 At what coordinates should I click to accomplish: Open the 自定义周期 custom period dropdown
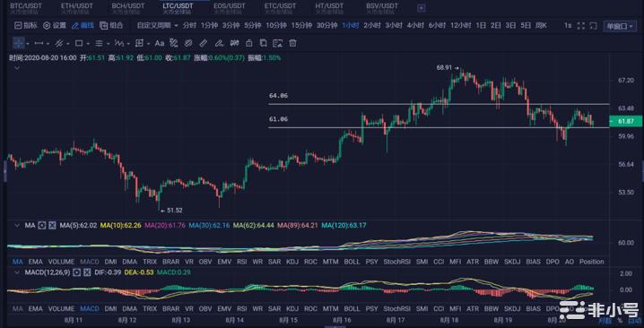157,25
